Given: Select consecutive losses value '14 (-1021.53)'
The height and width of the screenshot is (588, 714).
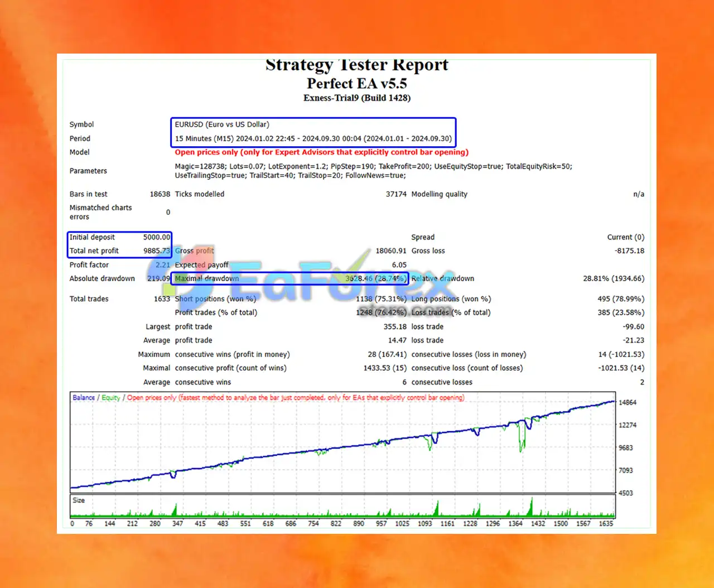Looking at the screenshot, I should pos(621,354).
